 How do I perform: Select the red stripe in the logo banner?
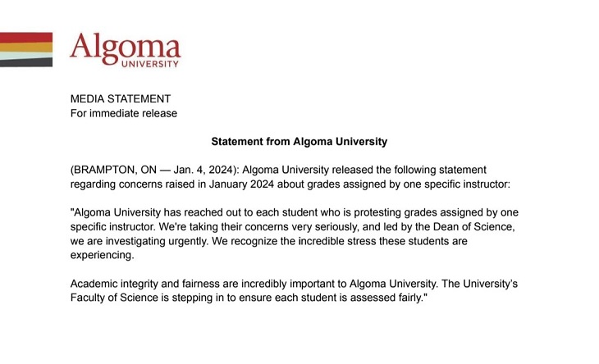pos(26,37)
